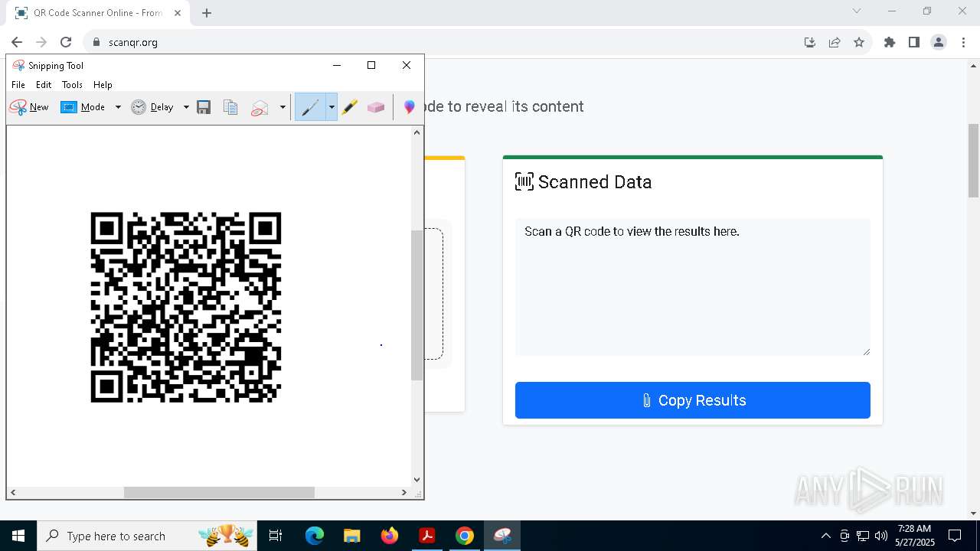Open the network icon in system tray
The height and width of the screenshot is (551, 980).
862,536
